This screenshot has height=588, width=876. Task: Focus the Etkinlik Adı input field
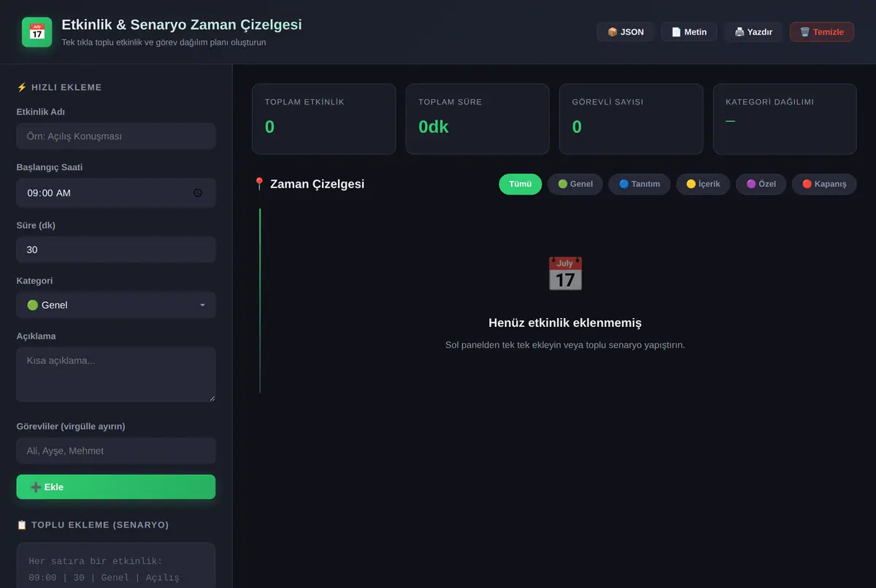click(x=116, y=136)
